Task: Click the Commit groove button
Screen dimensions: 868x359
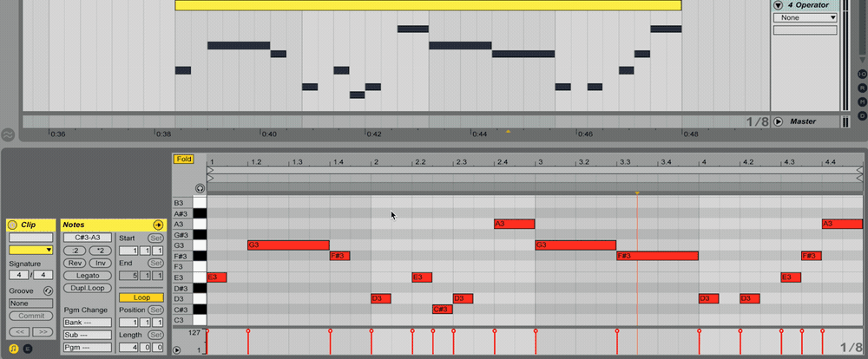Action: tap(31, 316)
